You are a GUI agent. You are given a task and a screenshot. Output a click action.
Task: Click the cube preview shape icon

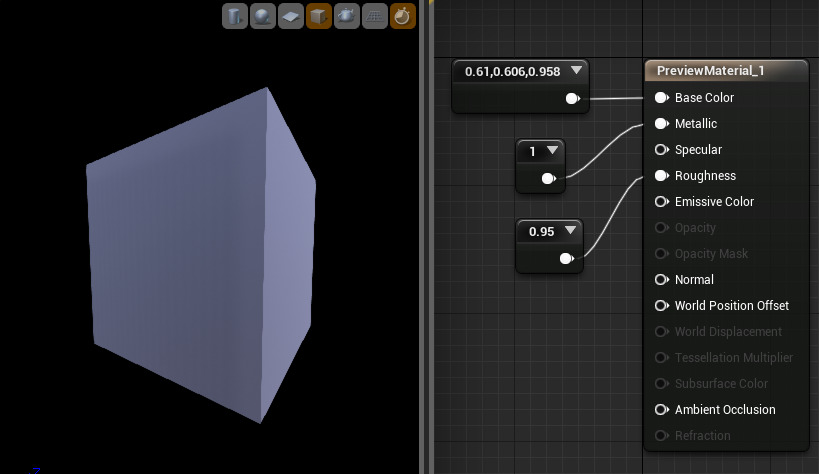point(318,16)
